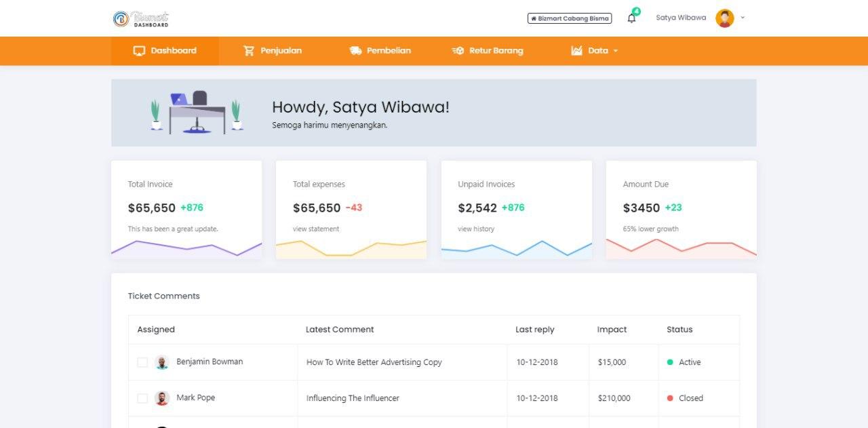Click the Semoga harimu menyenangkan subtitle
The height and width of the screenshot is (428, 868).
tap(330, 125)
